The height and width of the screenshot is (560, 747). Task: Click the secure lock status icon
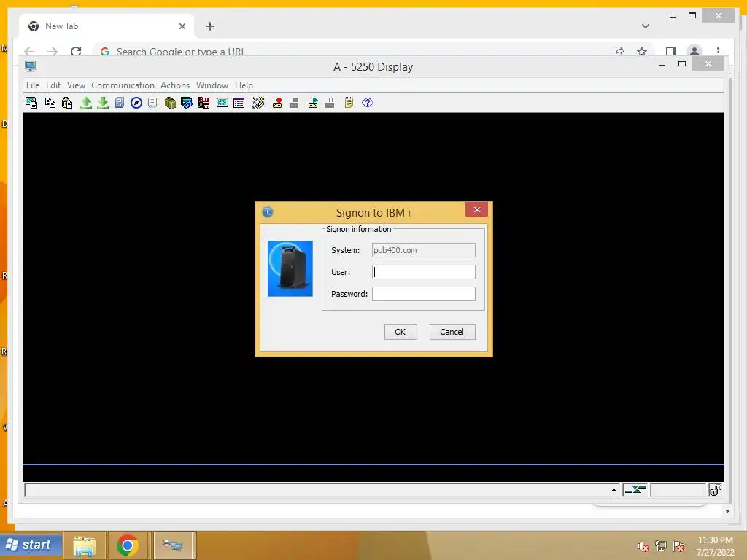[715, 489]
